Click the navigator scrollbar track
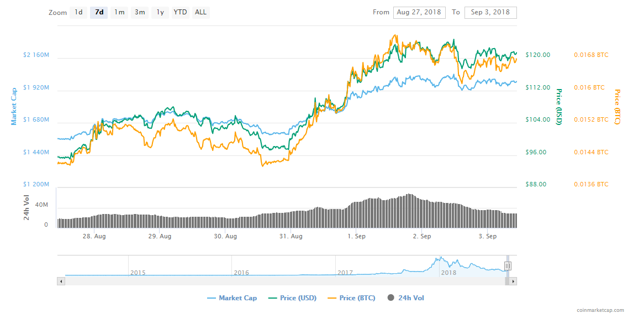 pyautogui.click(x=276, y=281)
